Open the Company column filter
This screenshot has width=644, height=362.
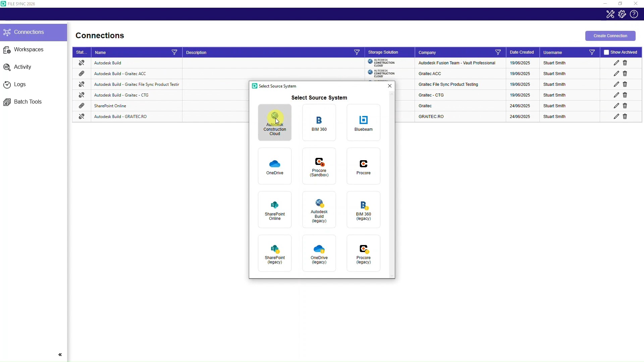click(x=498, y=52)
